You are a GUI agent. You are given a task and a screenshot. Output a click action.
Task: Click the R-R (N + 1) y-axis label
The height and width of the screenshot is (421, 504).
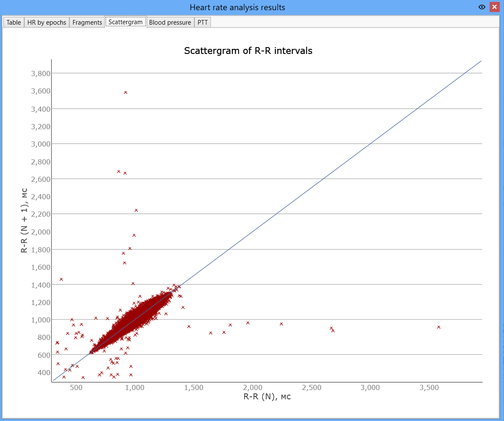[x=24, y=220]
